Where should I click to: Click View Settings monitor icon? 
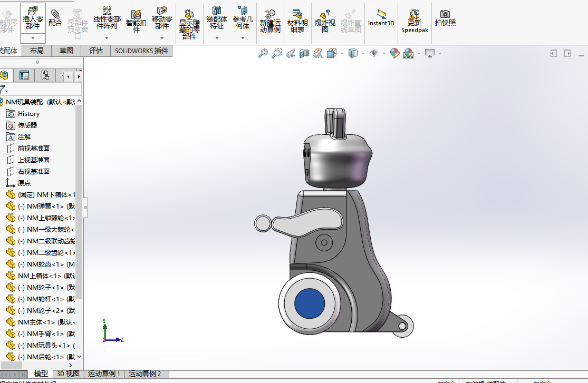(430, 53)
